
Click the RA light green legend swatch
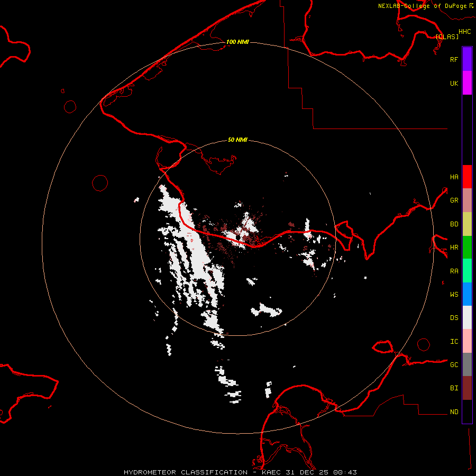467,271
